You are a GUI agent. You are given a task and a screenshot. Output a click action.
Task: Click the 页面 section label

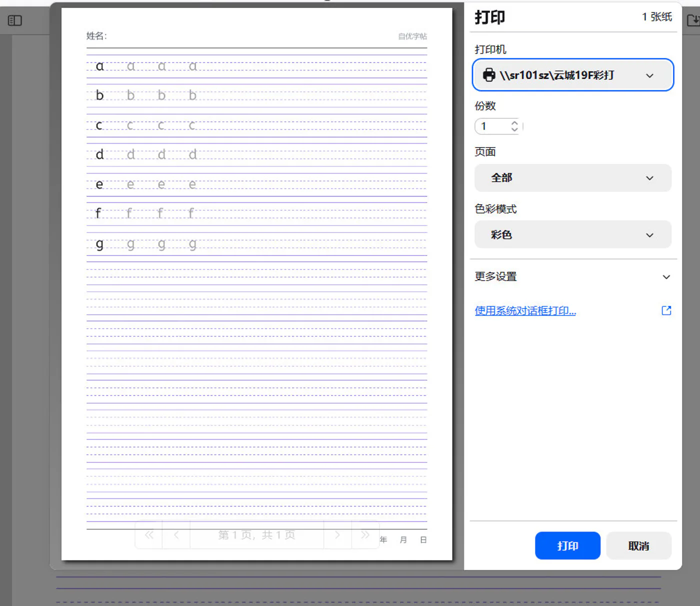(485, 152)
